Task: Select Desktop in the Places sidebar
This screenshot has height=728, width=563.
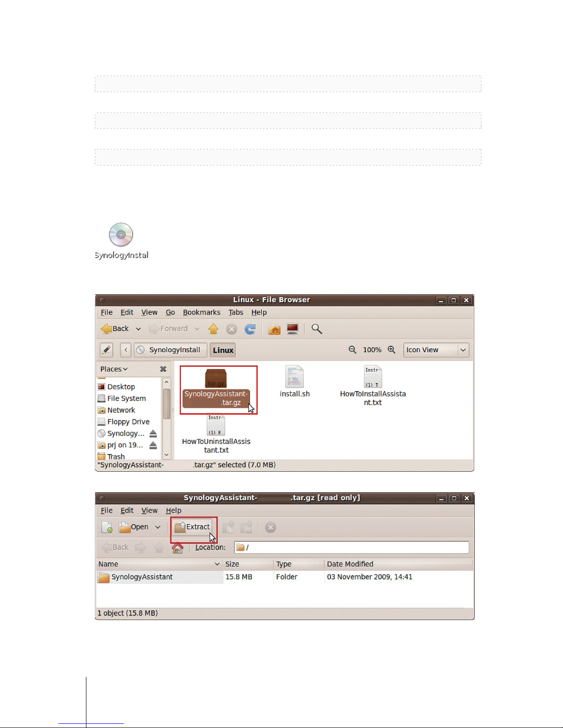Action: coord(116,387)
